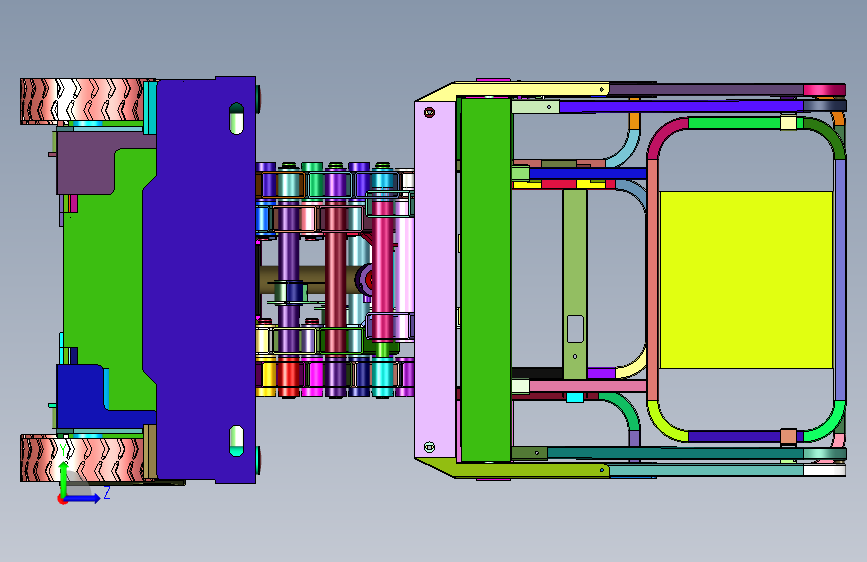Pick the lower oval slot in the indigo plate
The image size is (867, 562).
point(236,441)
